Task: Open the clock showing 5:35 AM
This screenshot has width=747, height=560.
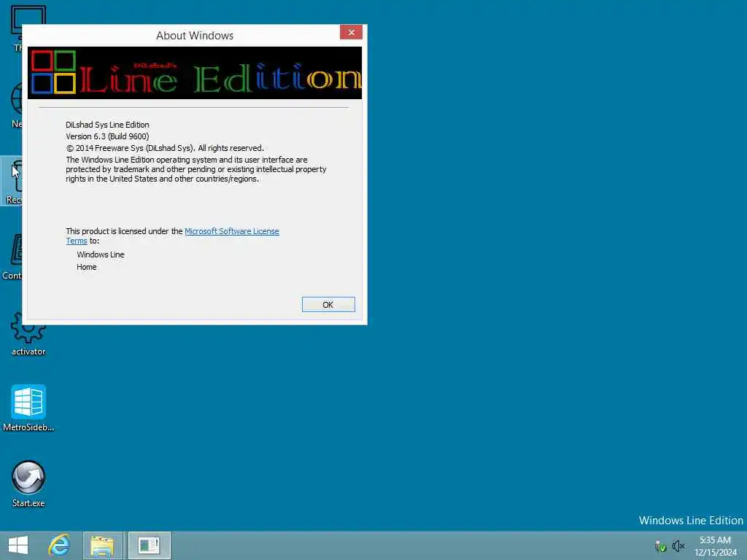Action: (x=715, y=545)
